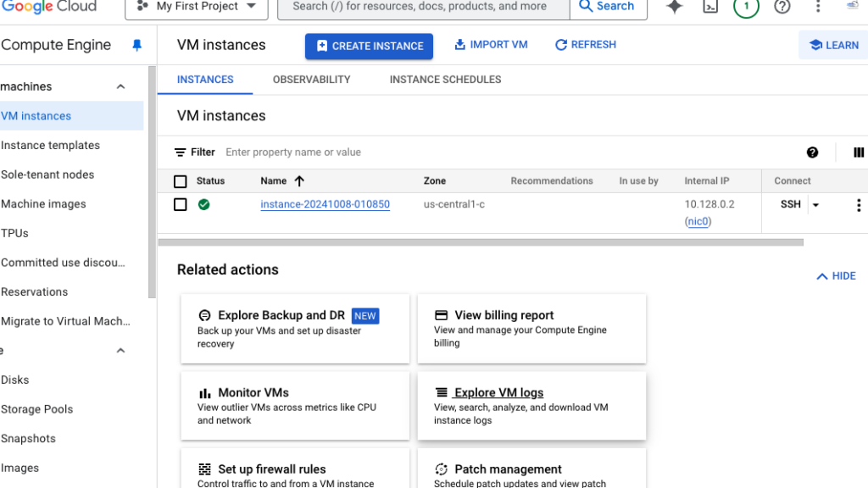This screenshot has height=488, width=868.
Task: Pin Compute Engine with the pin icon
Action: coord(136,46)
